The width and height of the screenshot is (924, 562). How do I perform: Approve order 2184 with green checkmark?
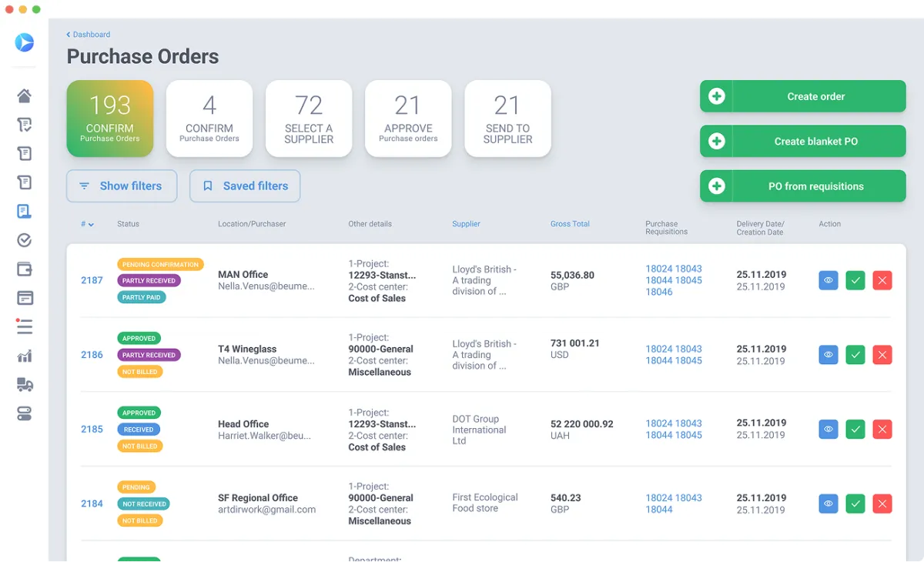pyautogui.click(x=855, y=503)
